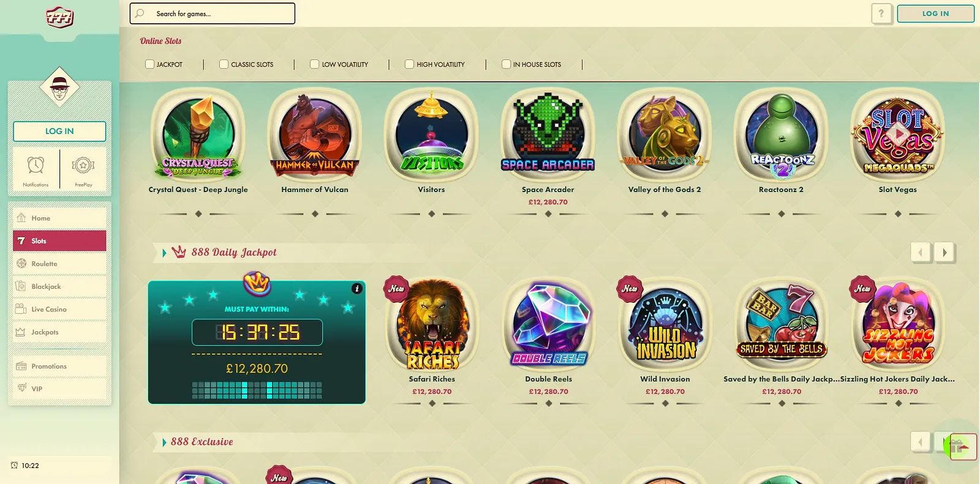
Task: Click the gift box icon
Action: (959, 447)
